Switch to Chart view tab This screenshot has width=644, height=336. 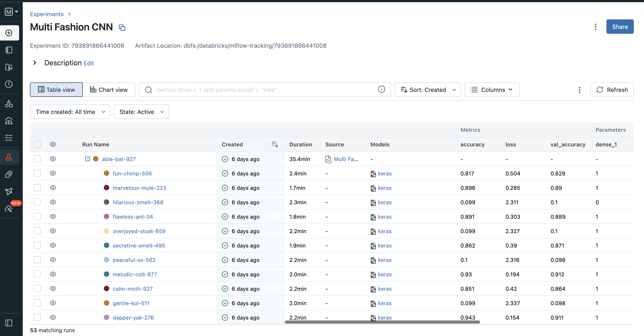109,90
